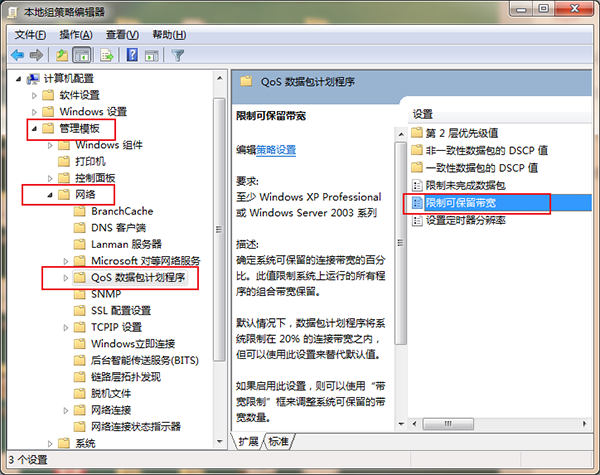Click the 脱机文件 folder icon
Viewport: 600px width, 475px height.
click(x=80, y=393)
